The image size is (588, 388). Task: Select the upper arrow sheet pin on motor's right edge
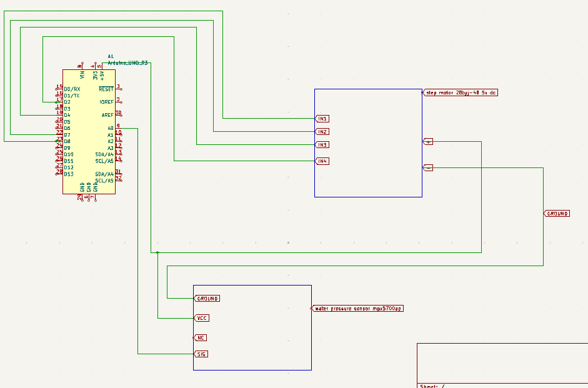tap(429, 142)
